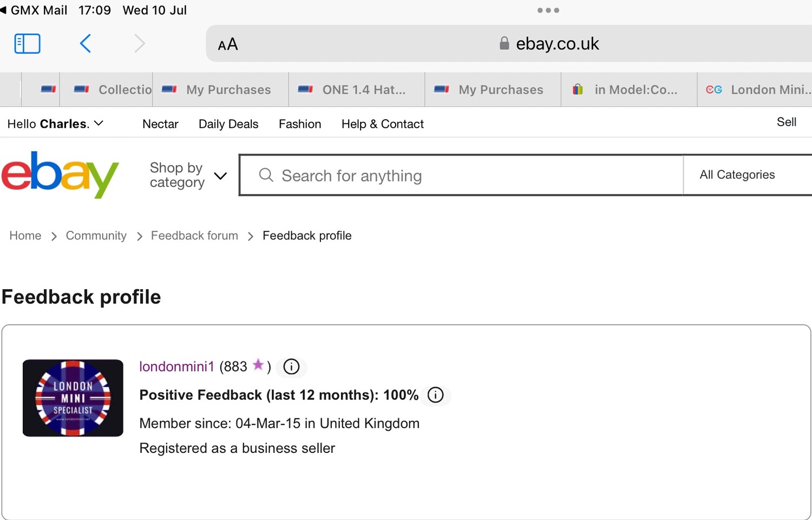Open the AA reader text-size menu

pyautogui.click(x=227, y=44)
